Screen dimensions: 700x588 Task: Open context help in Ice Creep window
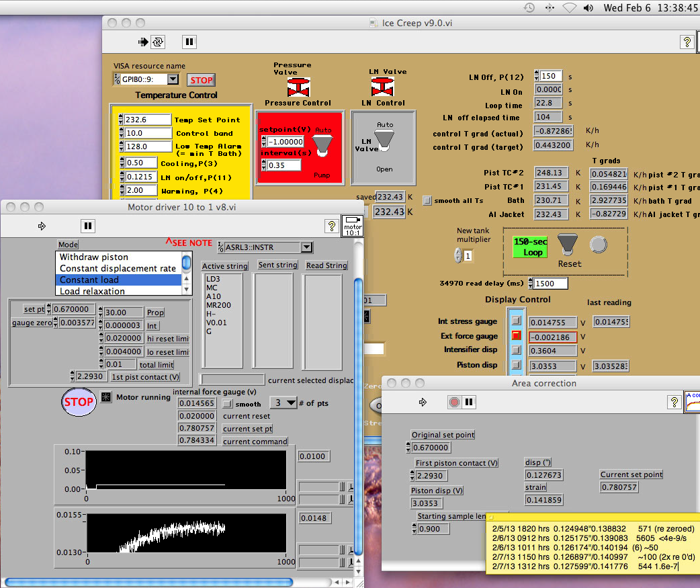pyautogui.click(x=687, y=42)
